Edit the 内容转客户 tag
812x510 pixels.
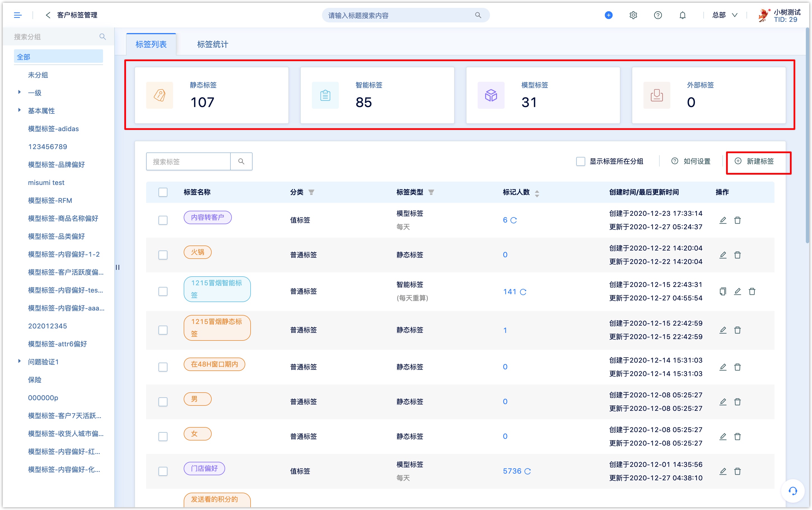coord(723,220)
